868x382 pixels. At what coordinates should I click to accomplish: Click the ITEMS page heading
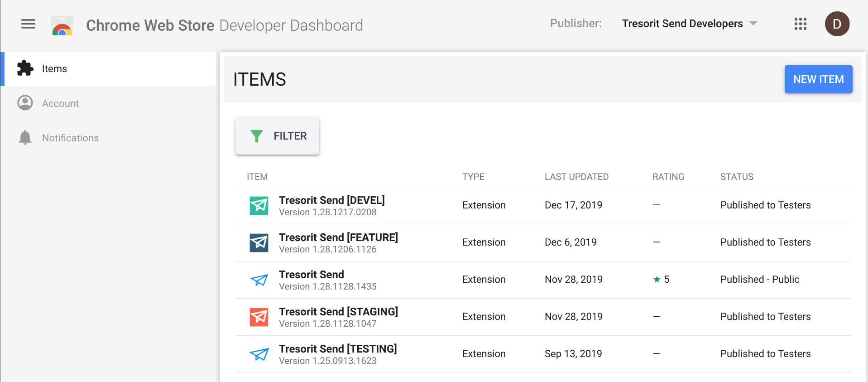(259, 79)
